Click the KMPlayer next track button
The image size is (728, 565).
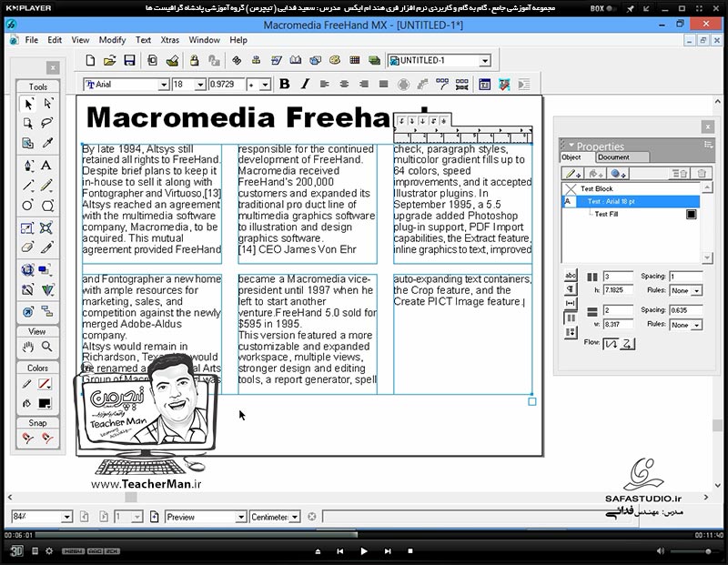[388, 551]
